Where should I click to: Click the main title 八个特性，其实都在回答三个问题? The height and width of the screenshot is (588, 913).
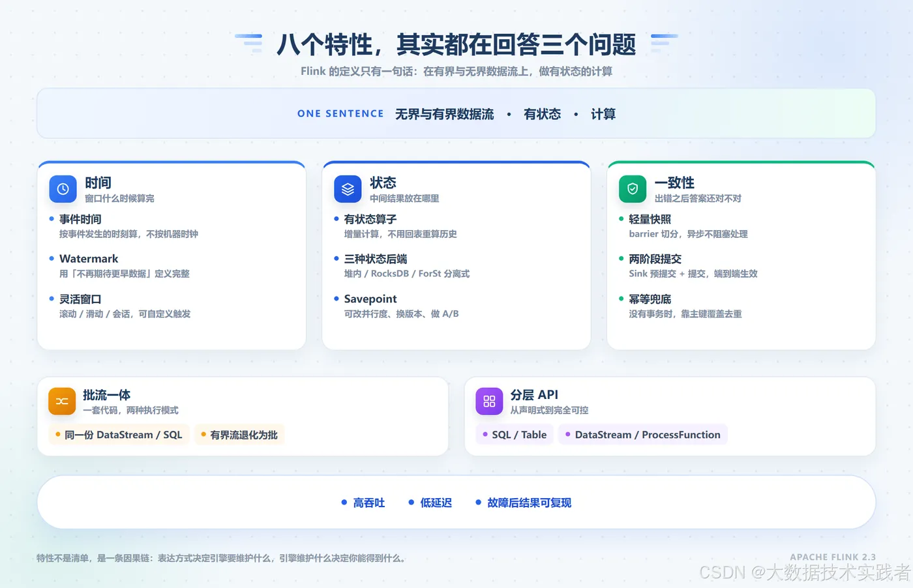[x=456, y=44]
